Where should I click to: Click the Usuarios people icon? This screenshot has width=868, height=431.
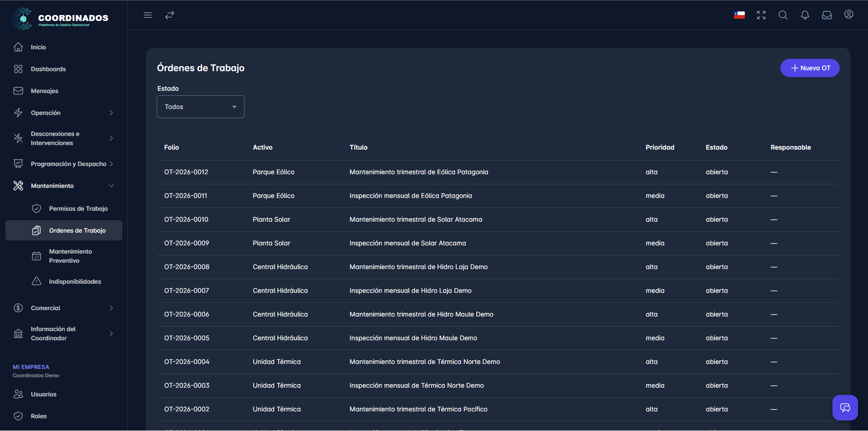18,394
